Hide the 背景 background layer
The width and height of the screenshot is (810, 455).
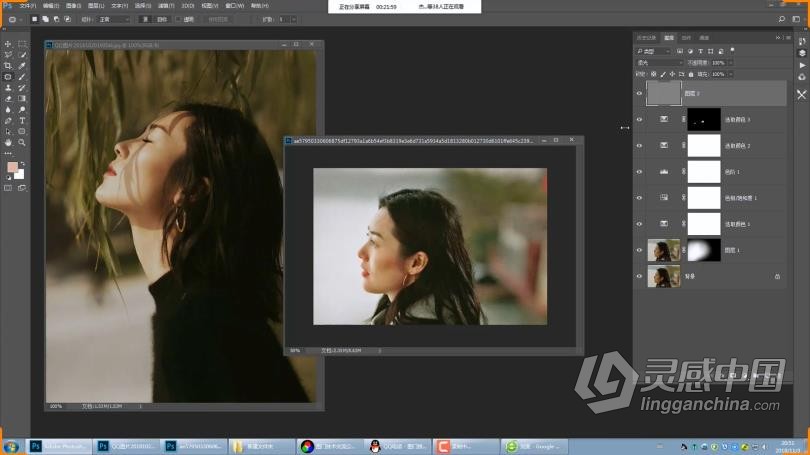(x=639, y=276)
